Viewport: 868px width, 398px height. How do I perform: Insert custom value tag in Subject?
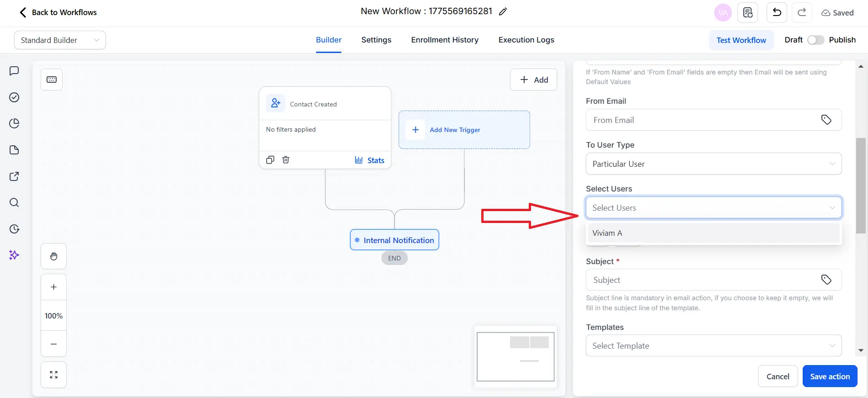click(x=826, y=280)
